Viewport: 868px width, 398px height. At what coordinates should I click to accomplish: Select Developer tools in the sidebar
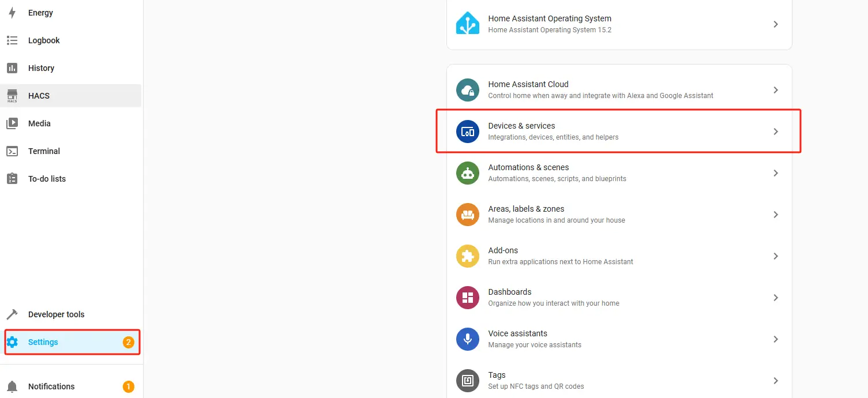(56, 314)
